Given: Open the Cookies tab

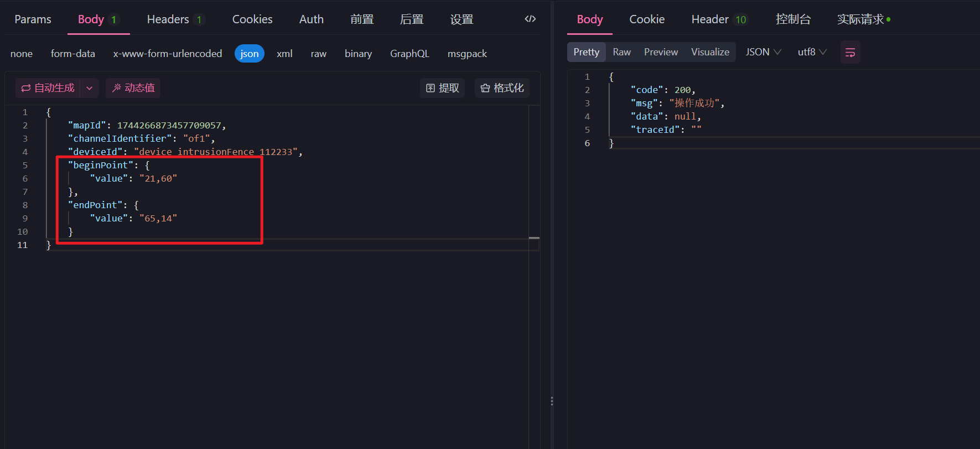Looking at the screenshot, I should pyautogui.click(x=252, y=19).
